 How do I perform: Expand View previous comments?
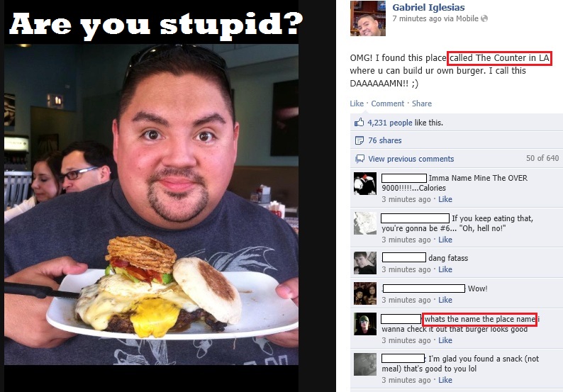click(x=411, y=159)
